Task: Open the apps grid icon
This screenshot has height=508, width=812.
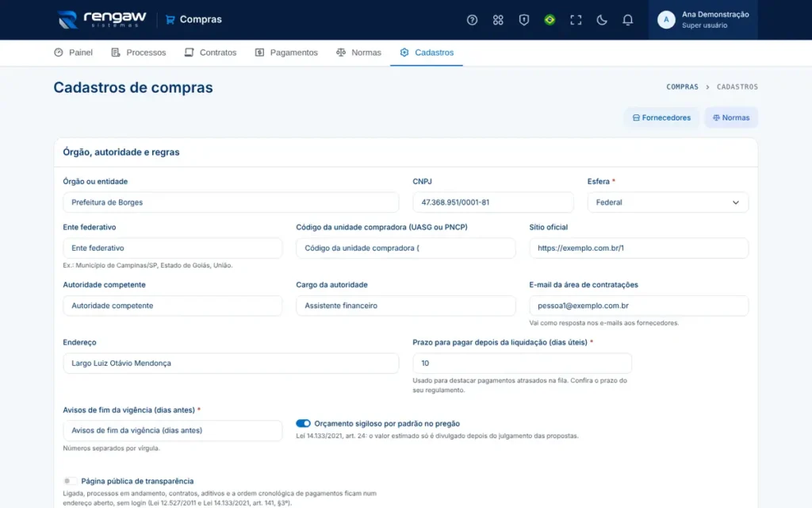Action: tap(498, 20)
